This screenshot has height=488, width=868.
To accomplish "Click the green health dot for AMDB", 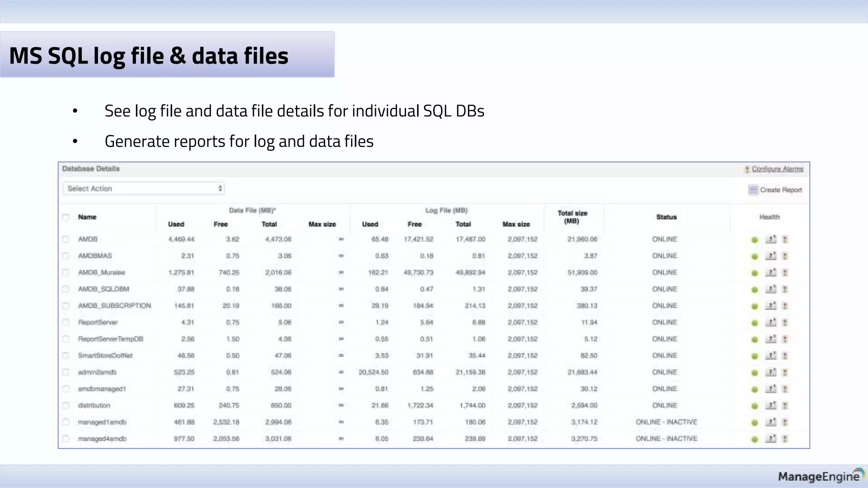I will pyautogui.click(x=754, y=240).
